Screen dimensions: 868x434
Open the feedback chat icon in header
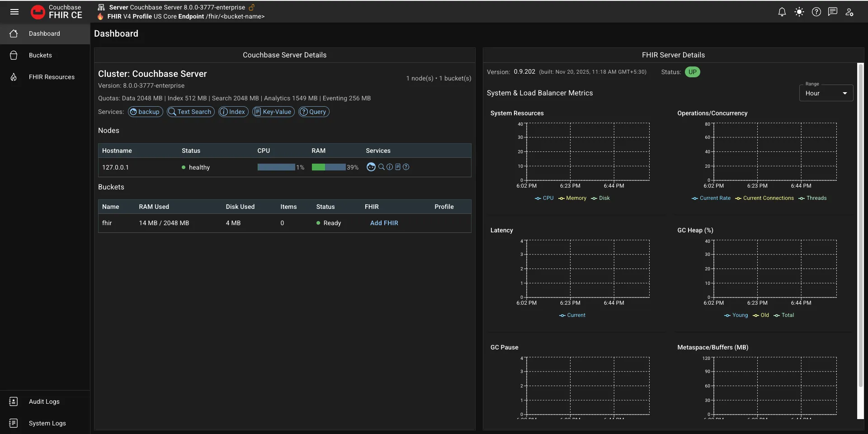tap(833, 12)
